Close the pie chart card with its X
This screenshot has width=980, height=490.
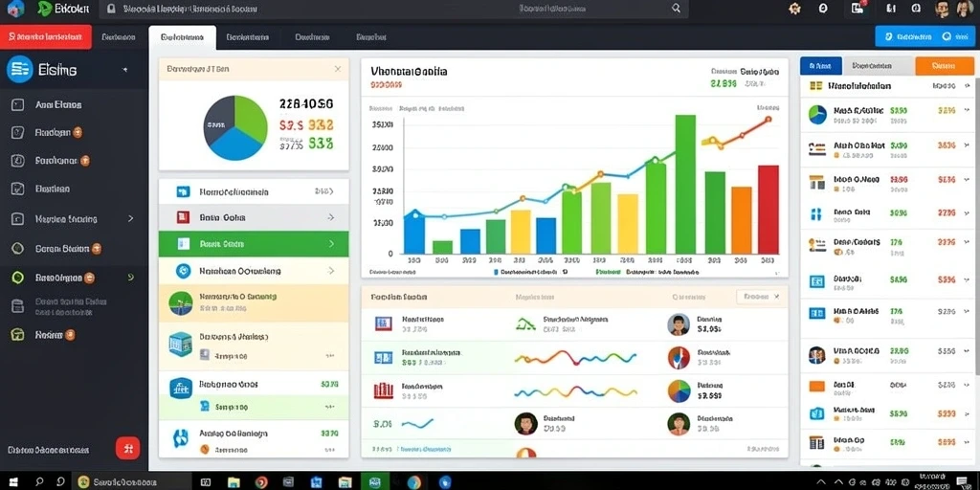click(338, 69)
